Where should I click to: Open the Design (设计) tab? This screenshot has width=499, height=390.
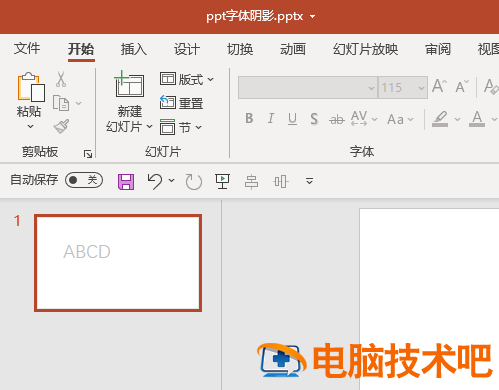187,49
